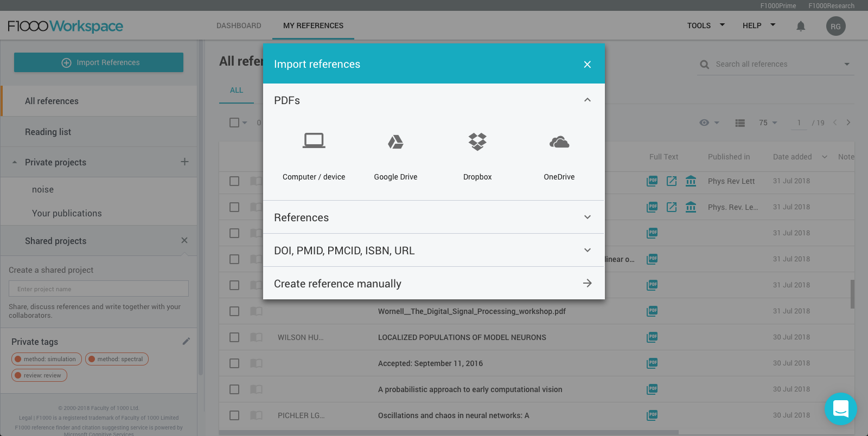The width and height of the screenshot is (868, 436).
Task: Open external link for Phys Rev Lett row
Action: [672, 181]
